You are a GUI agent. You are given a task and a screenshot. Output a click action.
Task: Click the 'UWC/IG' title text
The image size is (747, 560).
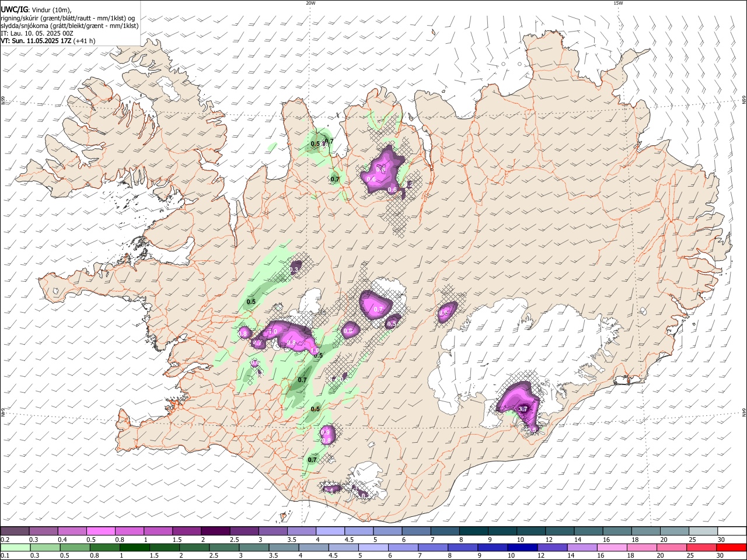14,9
